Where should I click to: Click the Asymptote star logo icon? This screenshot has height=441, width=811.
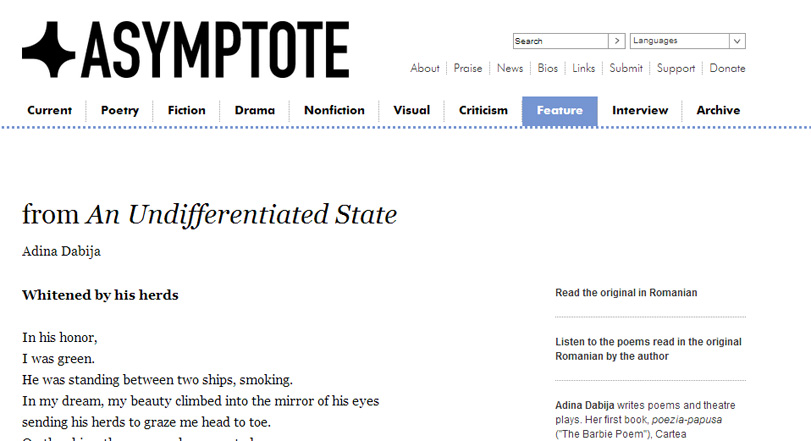tap(49, 50)
